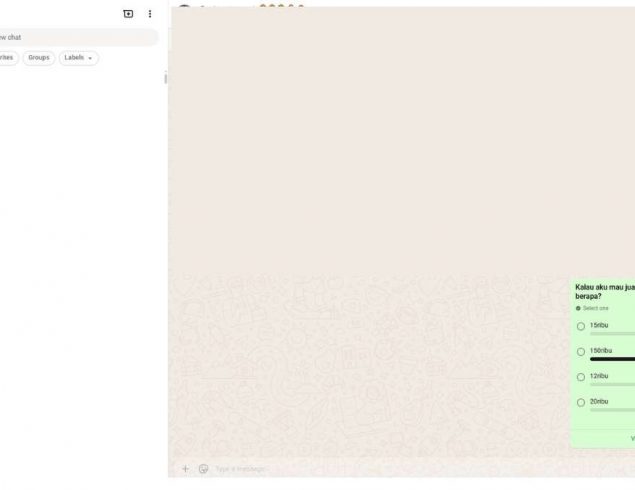Click the new chat icon
This screenshot has height=490, width=635.
click(x=128, y=14)
